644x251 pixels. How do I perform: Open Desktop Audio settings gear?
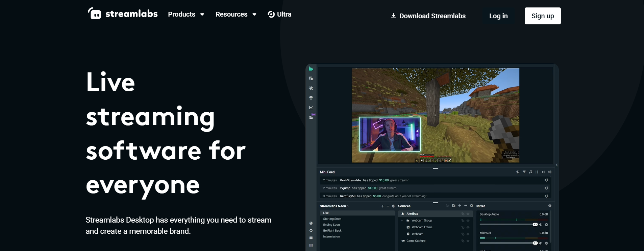coord(546,225)
